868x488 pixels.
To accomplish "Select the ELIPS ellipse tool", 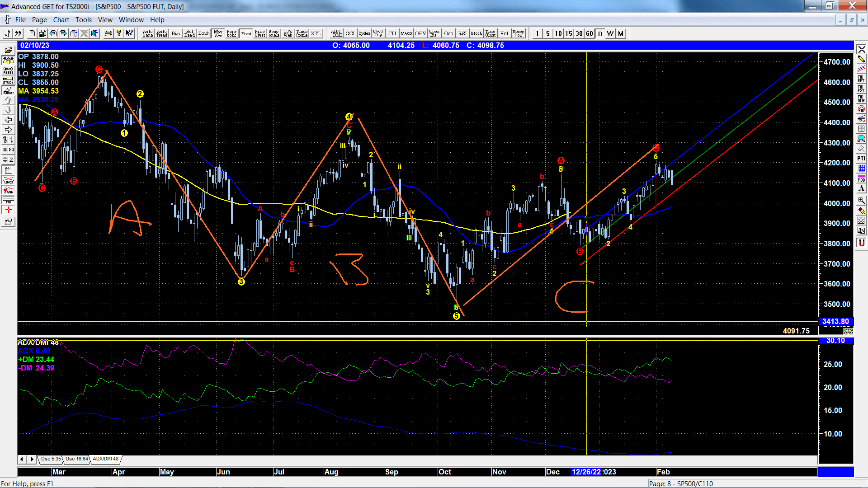I will [x=861, y=139].
